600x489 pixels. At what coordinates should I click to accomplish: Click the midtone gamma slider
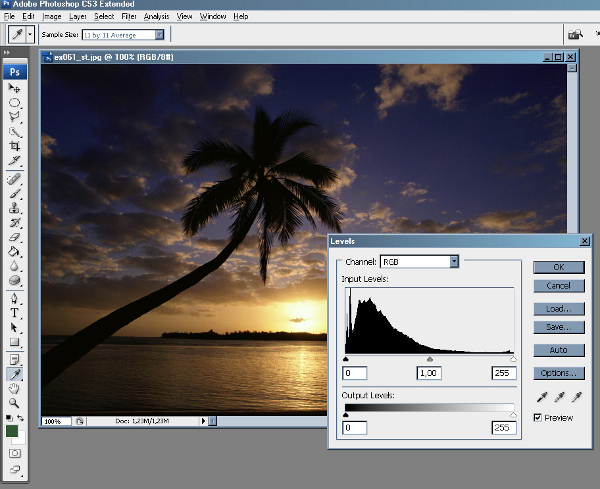[x=430, y=359]
